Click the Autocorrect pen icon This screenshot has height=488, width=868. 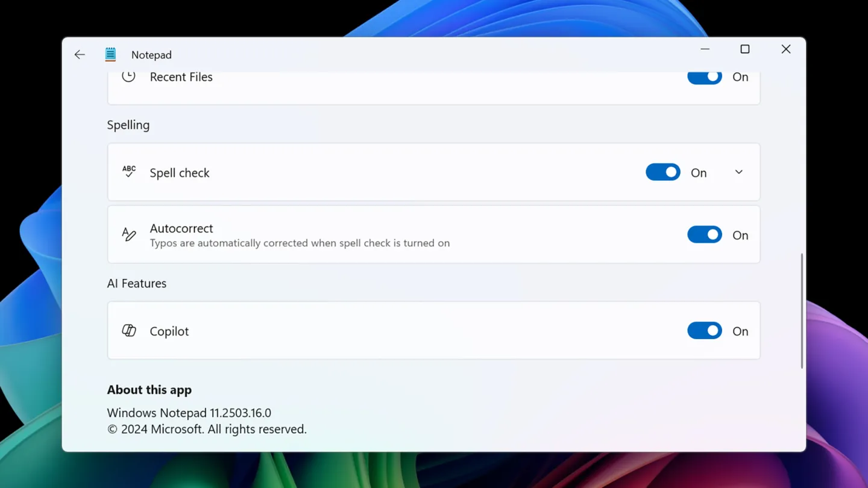coord(129,234)
